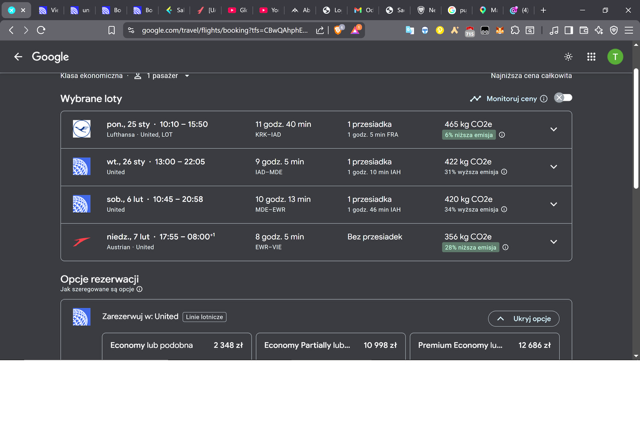Viewport: 640px width, 447px height.
Task: Click info icon next to Monitoruj ceny
Action: [544, 99]
